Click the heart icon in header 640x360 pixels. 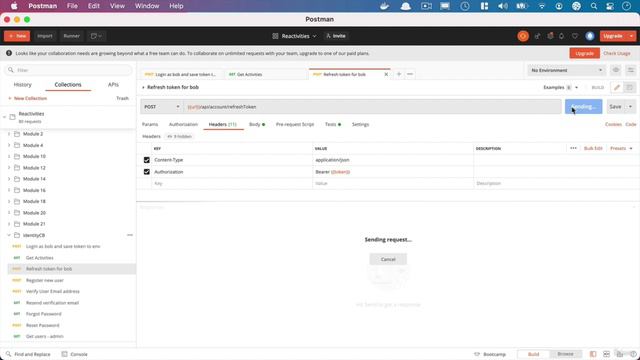click(575, 36)
